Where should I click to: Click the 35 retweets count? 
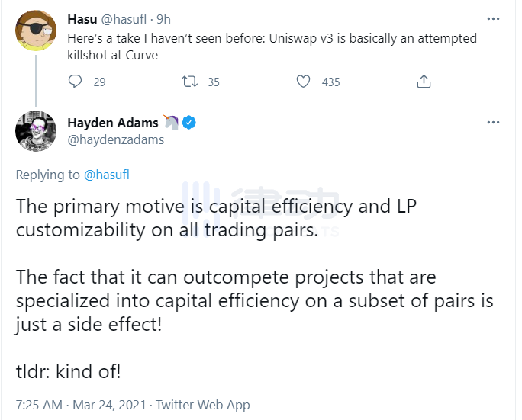point(213,82)
